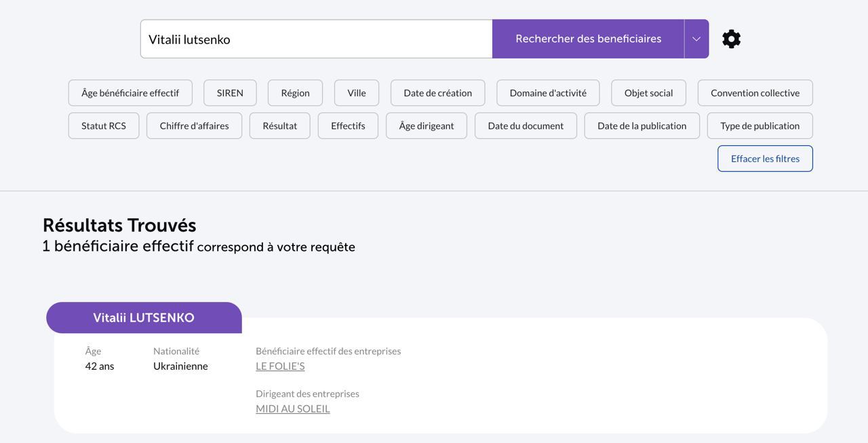Open the Vitalii LUTSENKO result header

click(144, 317)
